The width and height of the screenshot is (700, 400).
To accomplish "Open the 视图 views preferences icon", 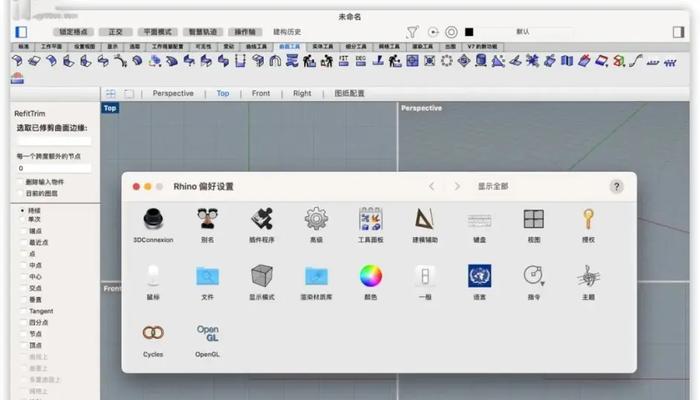I will (x=534, y=219).
